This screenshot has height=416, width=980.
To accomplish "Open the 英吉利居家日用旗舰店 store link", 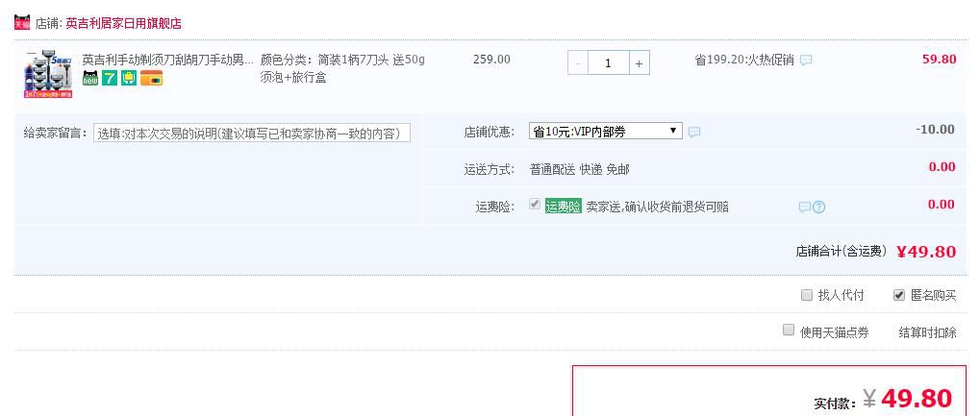I will [124, 24].
